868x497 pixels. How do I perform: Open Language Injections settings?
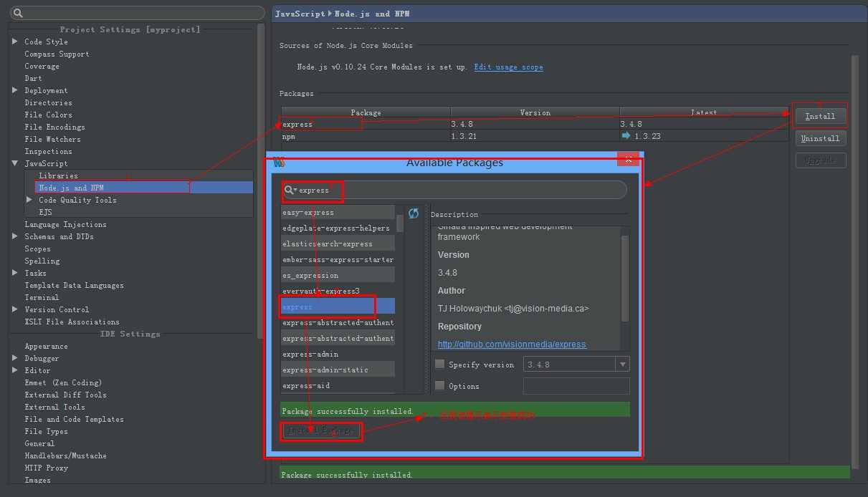click(x=65, y=224)
